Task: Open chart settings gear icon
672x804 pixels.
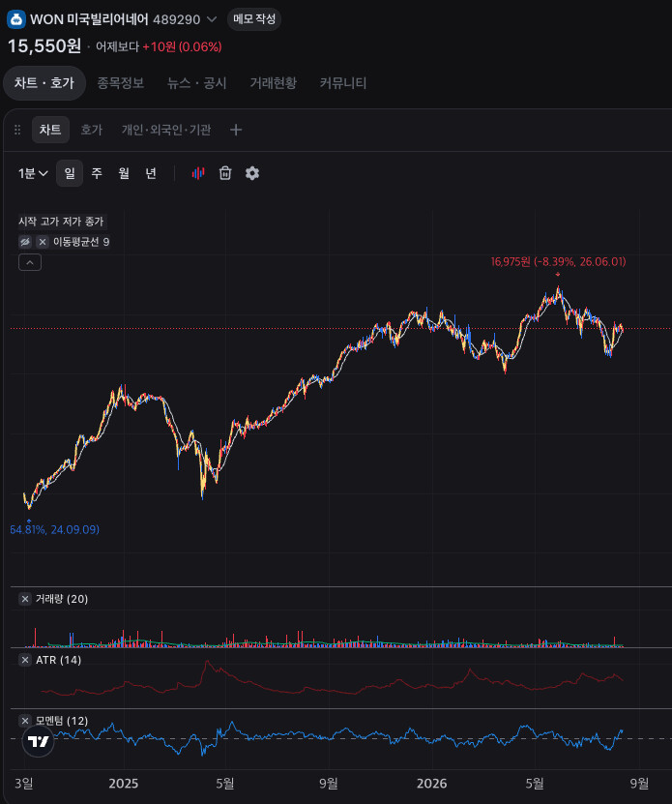Action: pos(252,173)
